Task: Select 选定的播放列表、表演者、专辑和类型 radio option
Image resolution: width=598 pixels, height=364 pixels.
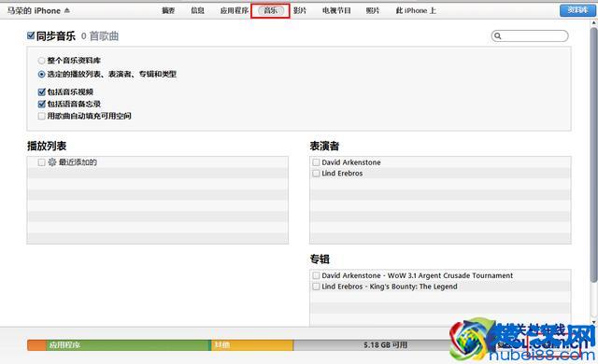Action: [41, 75]
